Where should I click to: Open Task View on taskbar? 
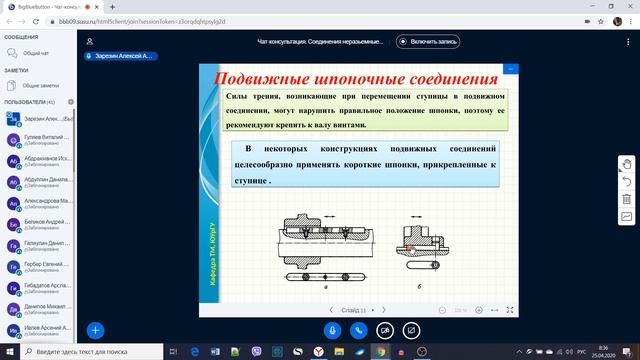(x=173, y=351)
